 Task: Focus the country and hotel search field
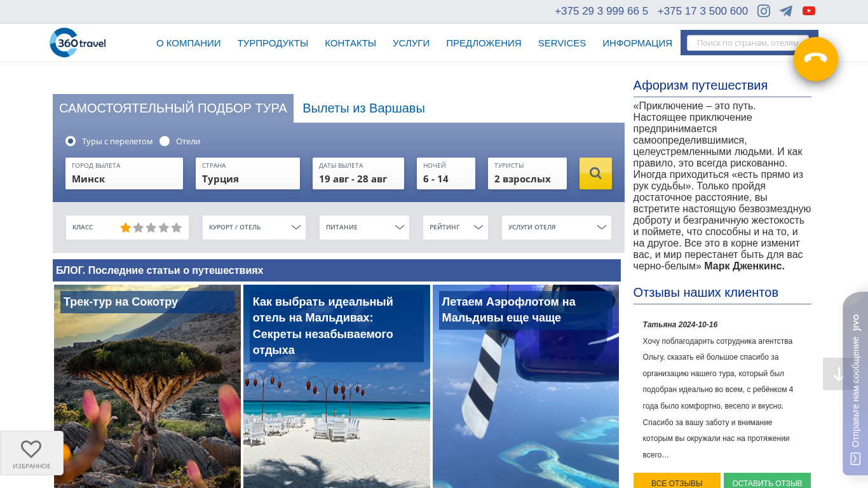click(748, 43)
